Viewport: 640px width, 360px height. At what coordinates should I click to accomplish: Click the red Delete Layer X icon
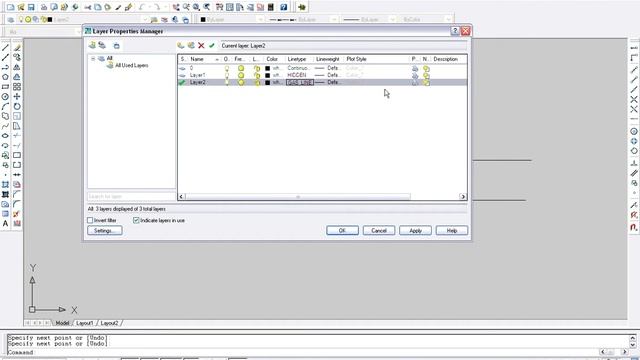(201, 46)
